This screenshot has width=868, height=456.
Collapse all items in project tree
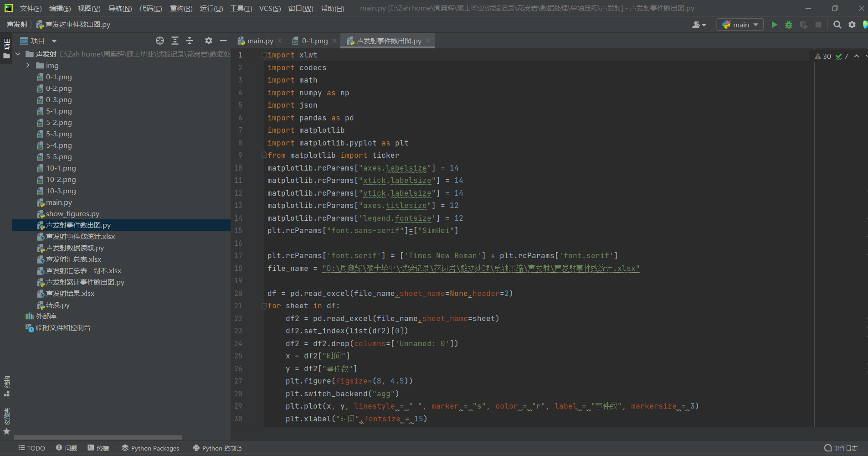pos(190,41)
